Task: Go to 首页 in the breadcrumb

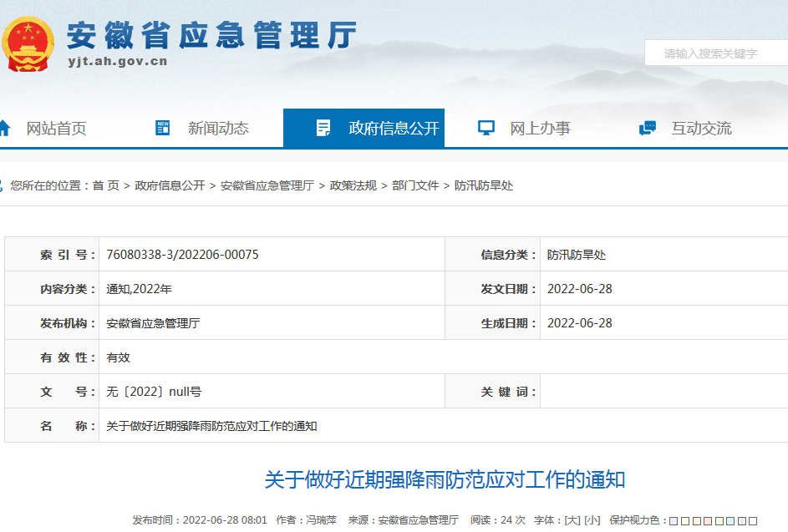Action: coord(106,186)
